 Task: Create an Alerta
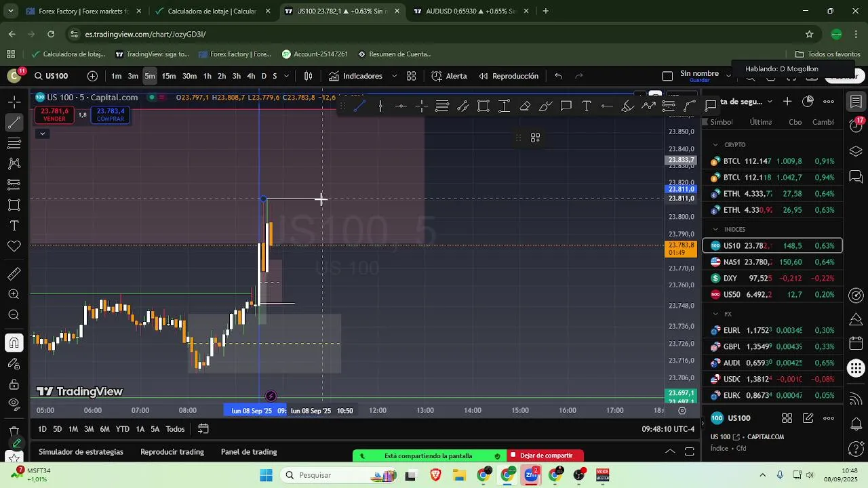click(x=449, y=76)
